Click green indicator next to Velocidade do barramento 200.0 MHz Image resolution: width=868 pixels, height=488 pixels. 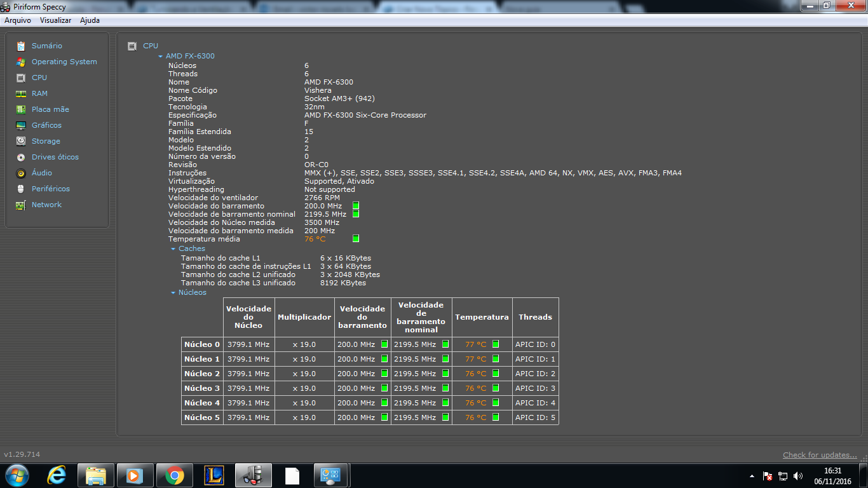[x=356, y=206]
